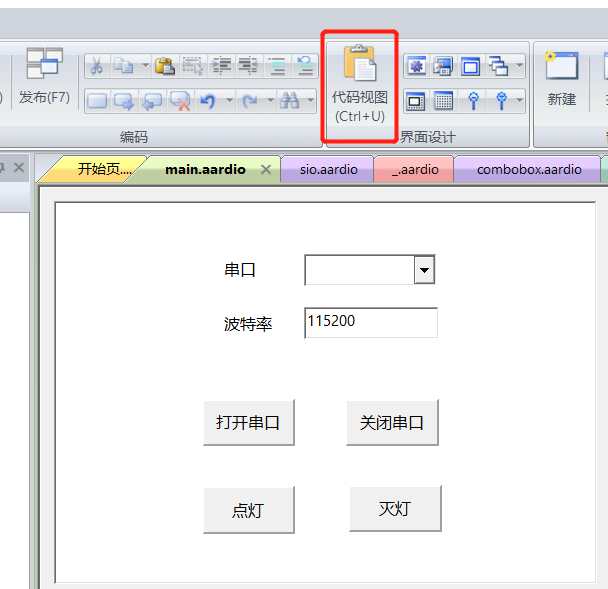Expand the dropdown arrow next to Undo
This screenshot has height=589, width=608.
(230, 101)
